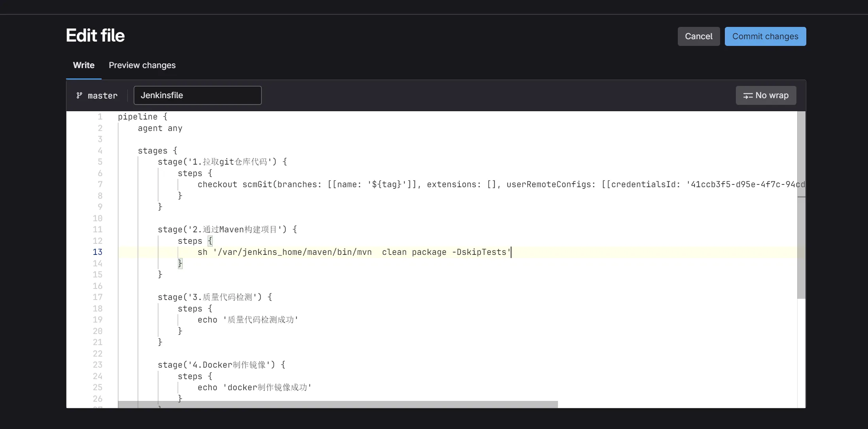Click the wrap icon beside No wrap
The width and height of the screenshot is (868, 429).
[x=747, y=96]
